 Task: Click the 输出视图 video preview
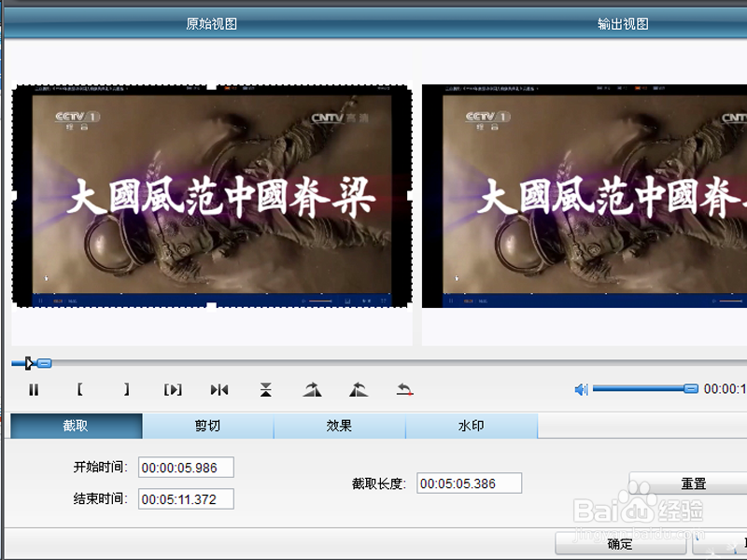point(585,196)
